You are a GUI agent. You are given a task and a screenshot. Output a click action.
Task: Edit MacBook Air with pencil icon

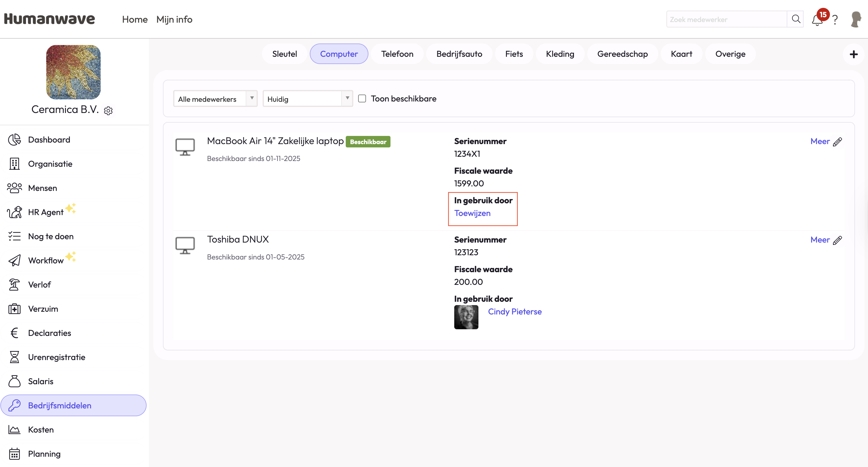837,142
